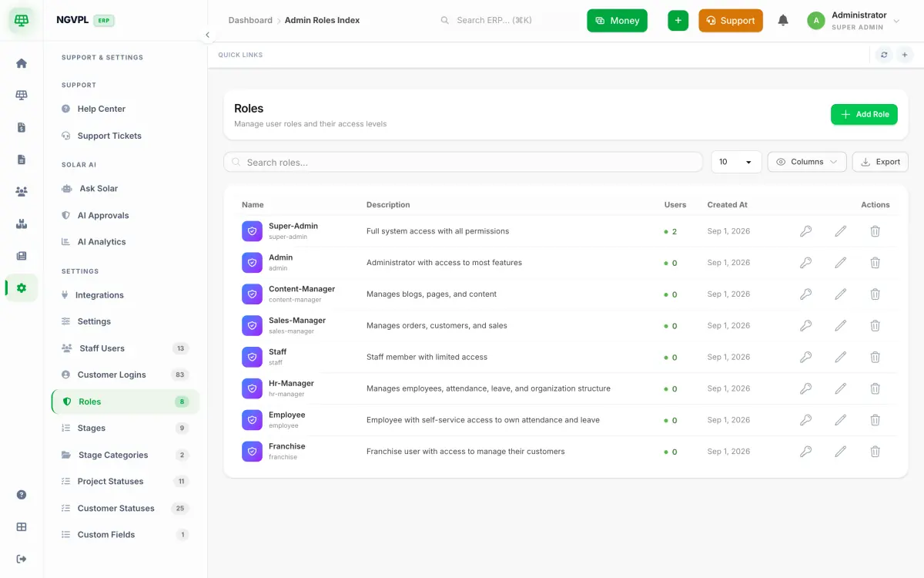Click the NGVPL logo icon
Screen dimensions: 924x578
pos(22,21)
